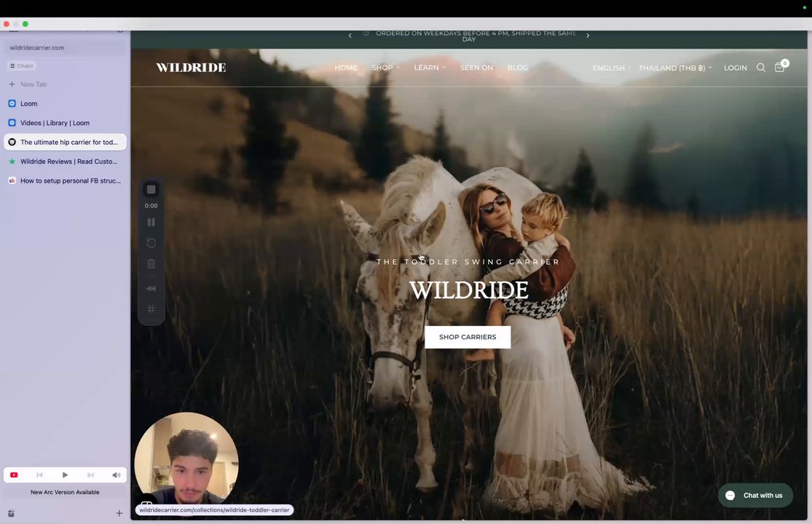Open the store search icon
812x524 pixels.
(x=761, y=68)
